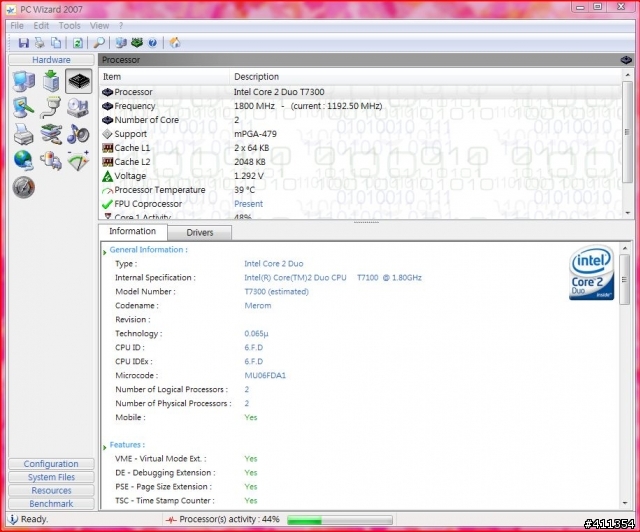Open the I/O Ports cable icon
The width and height of the screenshot is (640, 532).
pyautogui.click(x=51, y=108)
